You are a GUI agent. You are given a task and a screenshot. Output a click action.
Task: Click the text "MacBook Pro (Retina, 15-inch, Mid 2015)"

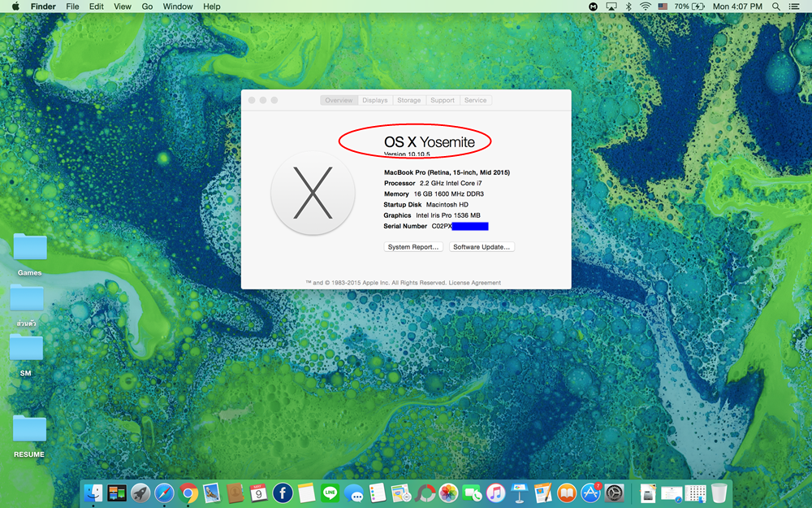447,172
